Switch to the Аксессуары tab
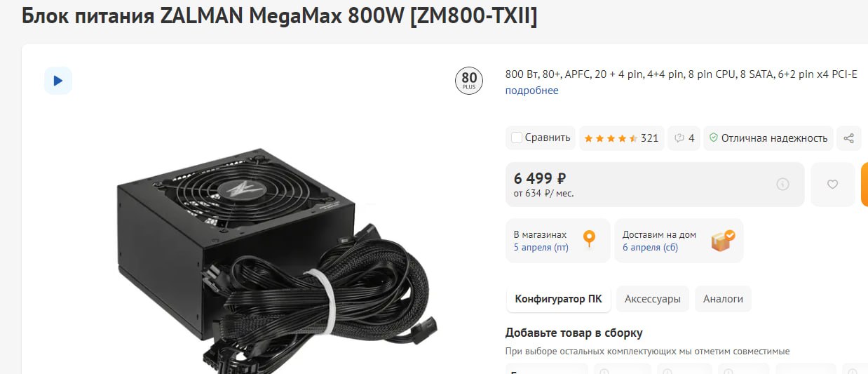Image resolution: width=868 pixels, height=374 pixels. click(653, 299)
